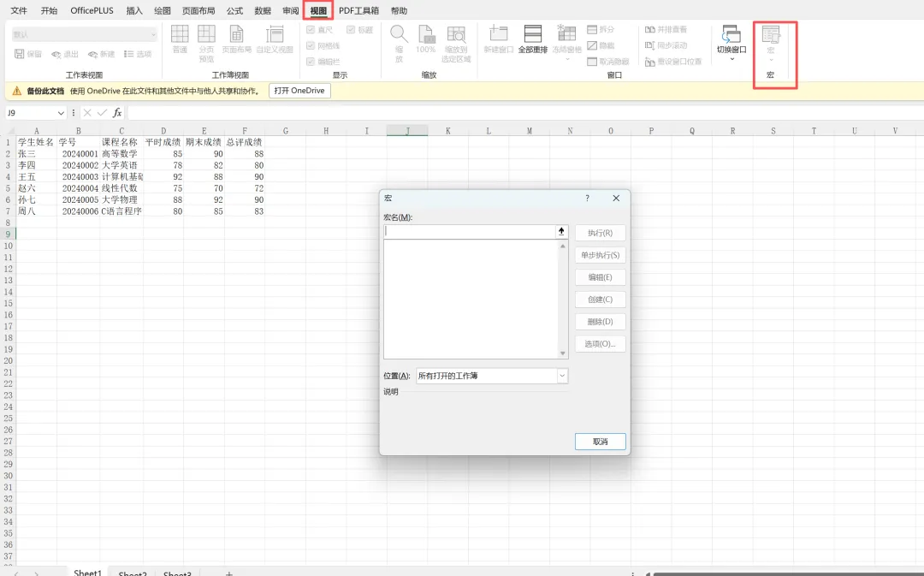Screen dimensions: 924x576
Task: Click 取消 to cancel the 宏 dialog
Action: pyautogui.click(x=600, y=442)
